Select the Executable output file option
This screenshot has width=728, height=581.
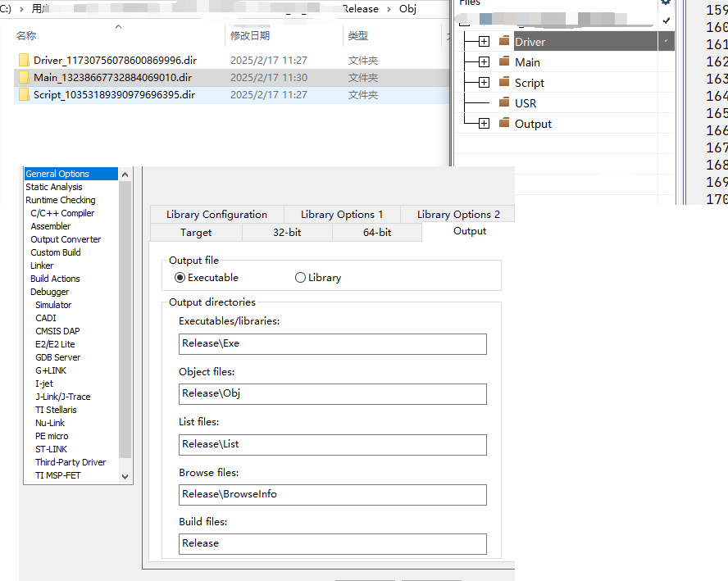(x=180, y=278)
